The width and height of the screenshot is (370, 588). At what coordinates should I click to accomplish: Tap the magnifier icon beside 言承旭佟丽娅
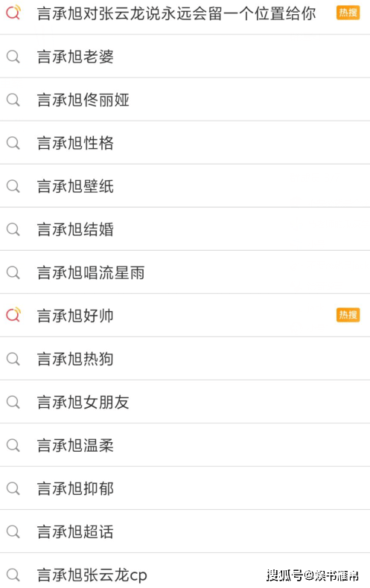[x=13, y=100]
